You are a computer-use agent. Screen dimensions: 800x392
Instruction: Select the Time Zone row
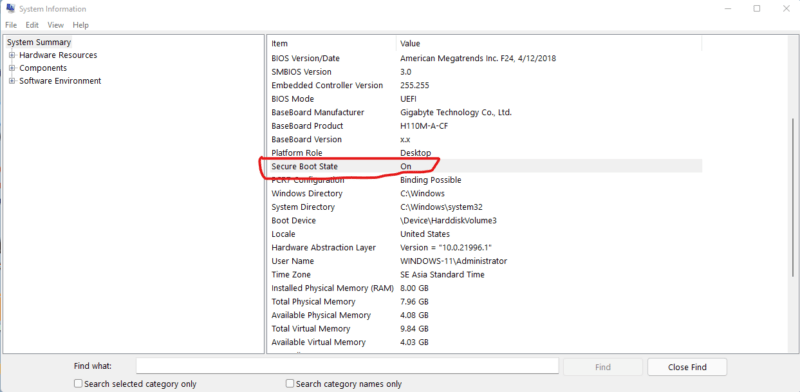click(485, 275)
